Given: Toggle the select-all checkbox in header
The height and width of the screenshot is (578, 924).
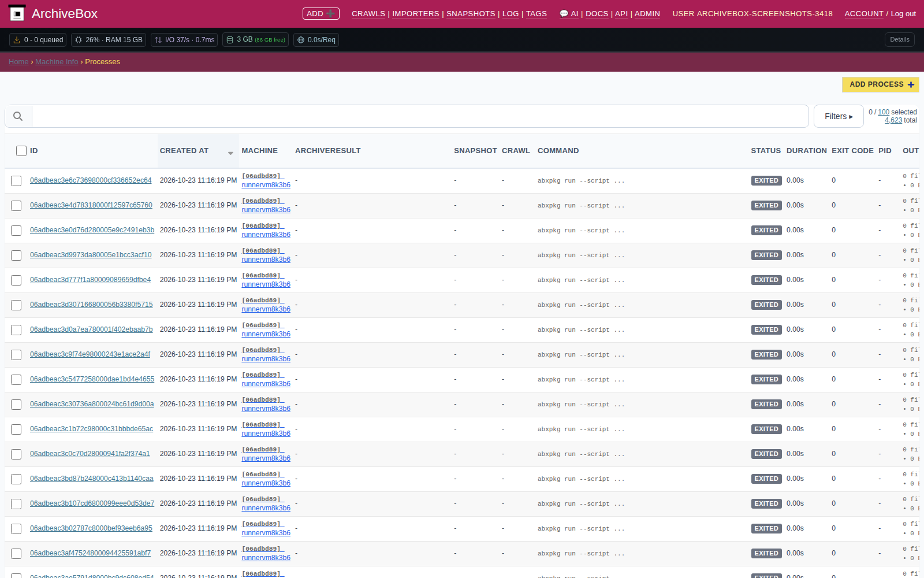Looking at the screenshot, I should point(21,151).
